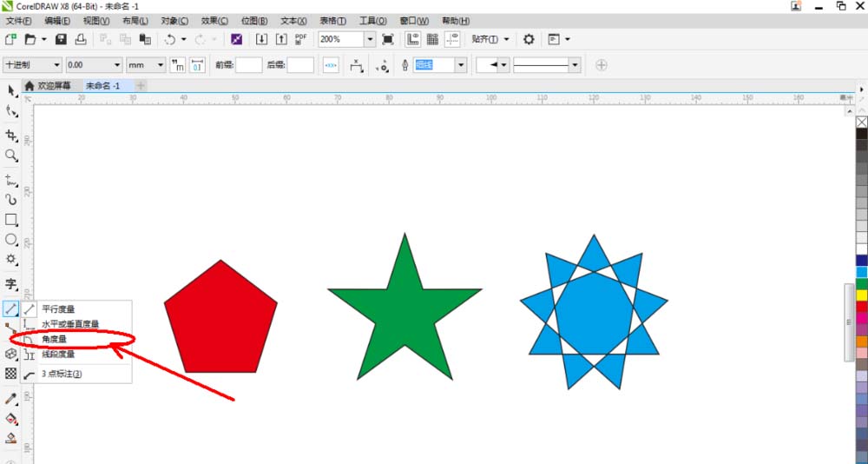Select the Ellipse tool

11,240
